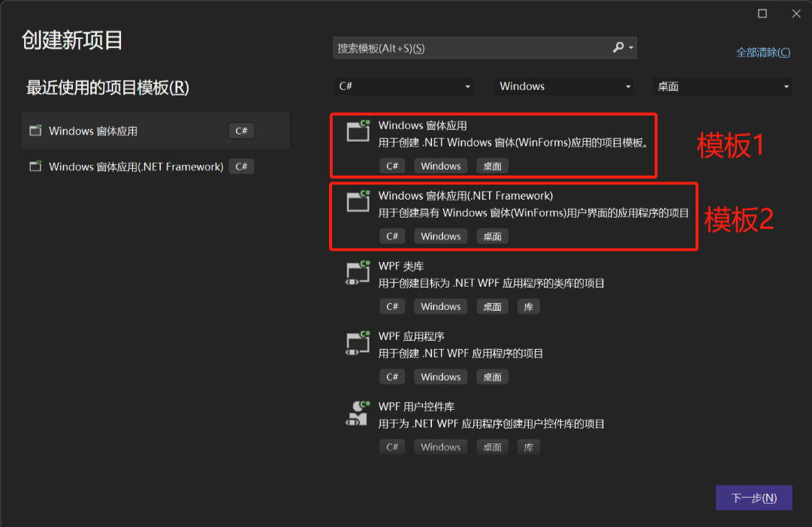
Task: Open the C# language filter dropdown
Action: (x=404, y=86)
